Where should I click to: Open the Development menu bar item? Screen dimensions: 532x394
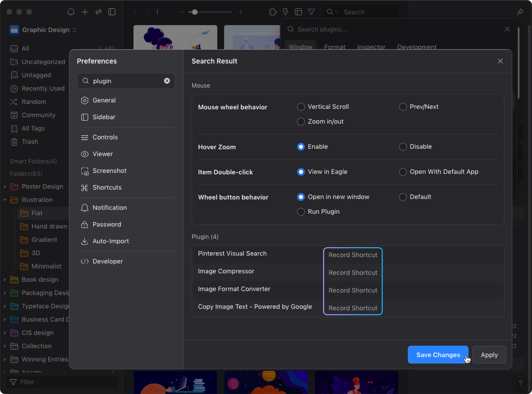point(417,47)
